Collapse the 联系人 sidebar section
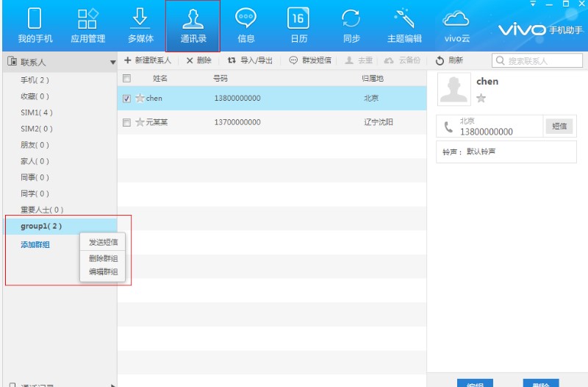Screen dimensions: 588x387 click(x=112, y=62)
